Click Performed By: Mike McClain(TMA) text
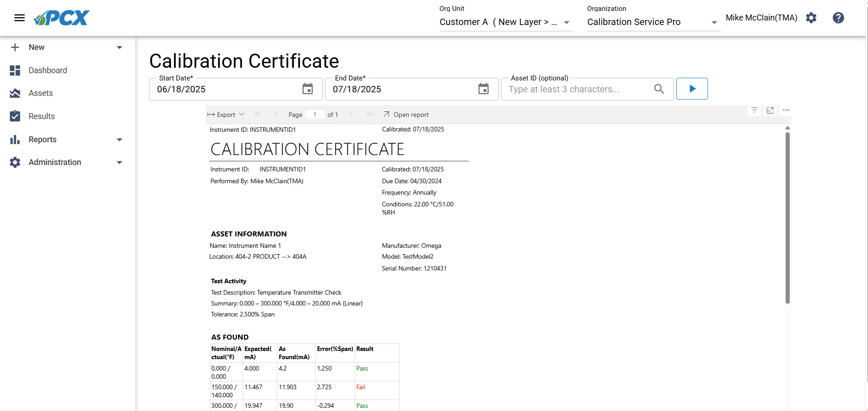The height and width of the screenshot is (411, 868). tap(257, 181)
